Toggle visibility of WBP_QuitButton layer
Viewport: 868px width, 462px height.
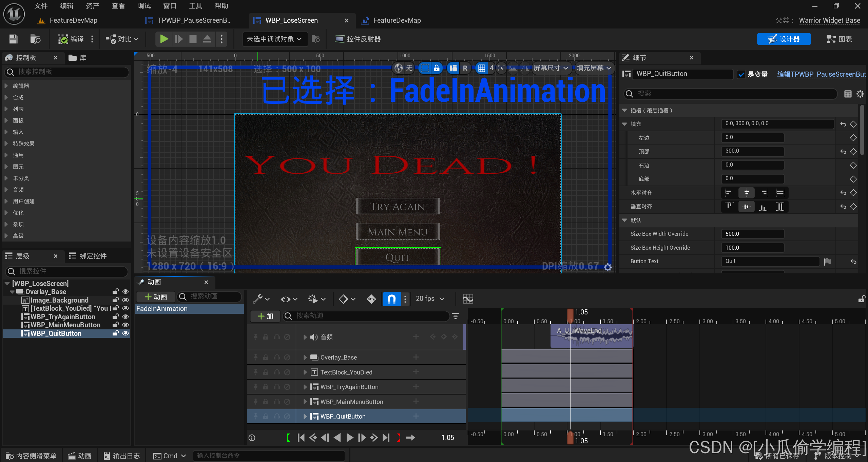(126, 333)
